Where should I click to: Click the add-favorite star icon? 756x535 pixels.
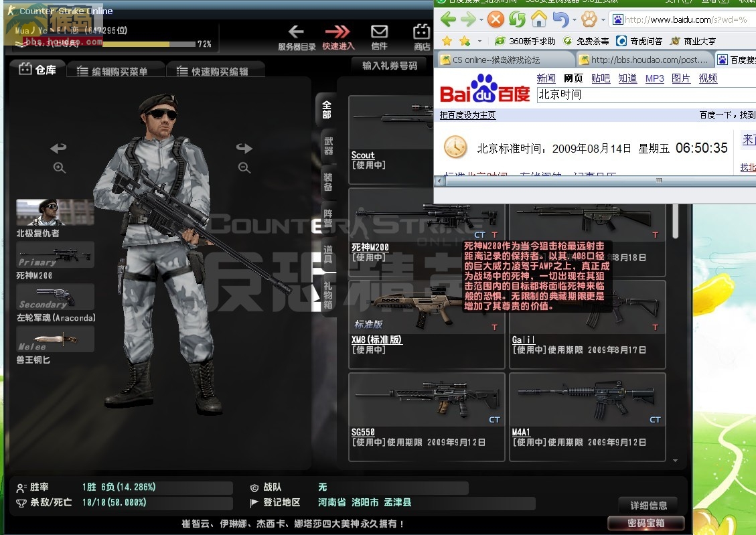465,41
